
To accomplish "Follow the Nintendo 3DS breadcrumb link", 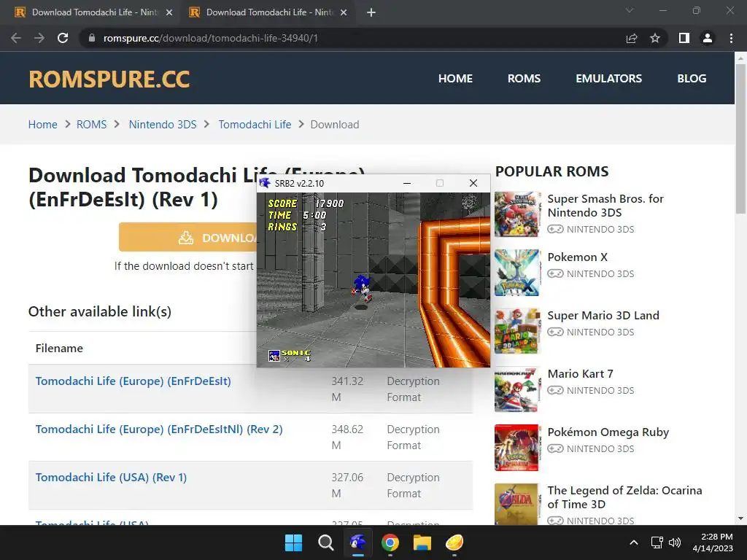I will 163,125.
